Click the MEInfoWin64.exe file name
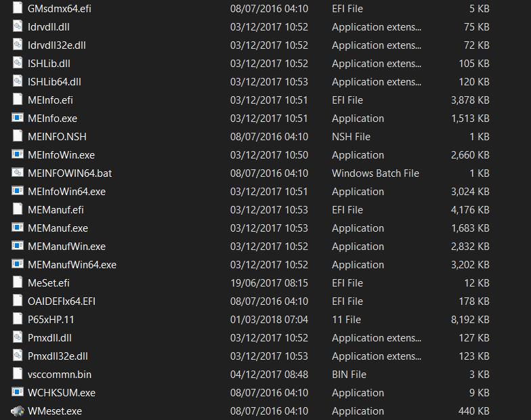 point(66,192)
